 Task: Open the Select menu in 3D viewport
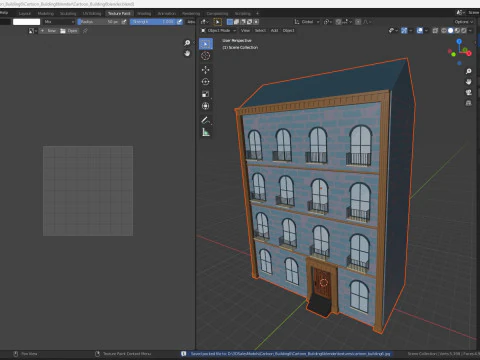coord(260,31)
